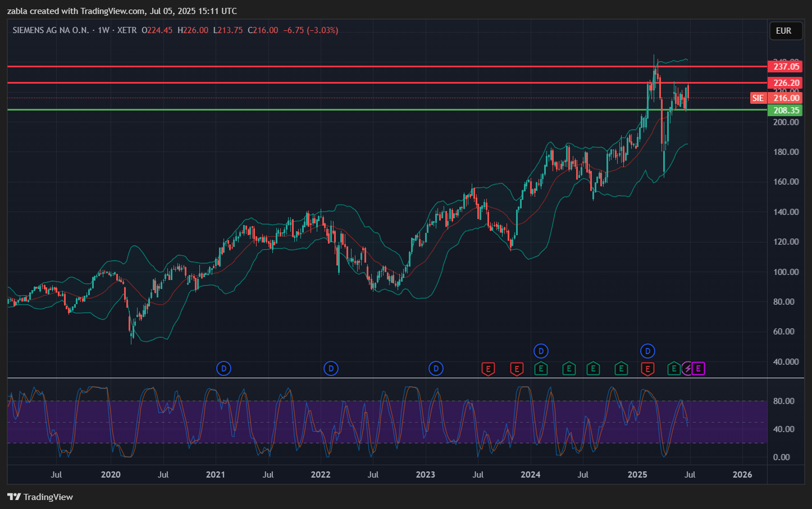Click the Jul label between 2022 and 2023
Screen dimensions: 812x509
pos(373,475)
